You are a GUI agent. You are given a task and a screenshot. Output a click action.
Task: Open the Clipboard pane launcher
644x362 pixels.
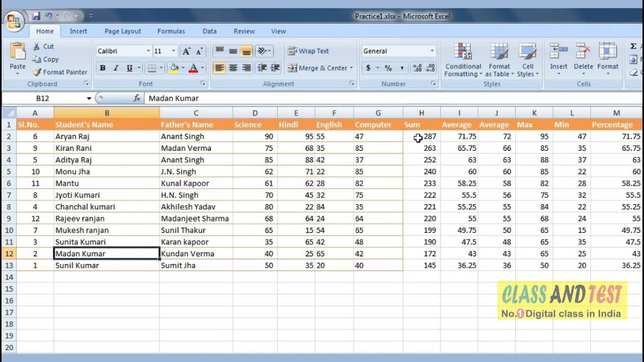point(86,84)
